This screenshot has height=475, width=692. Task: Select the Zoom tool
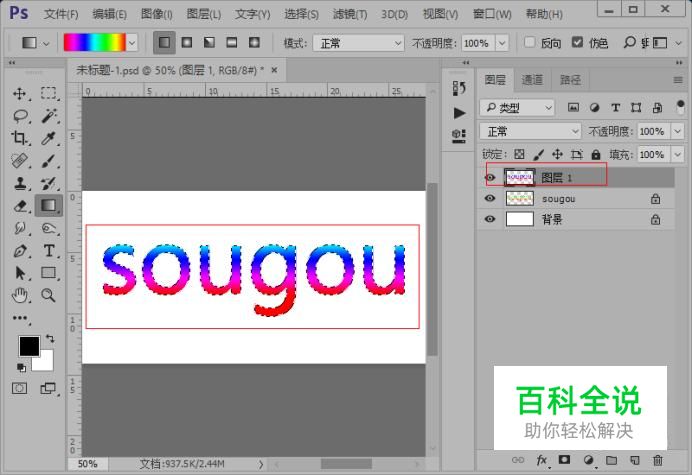(49, 295)
